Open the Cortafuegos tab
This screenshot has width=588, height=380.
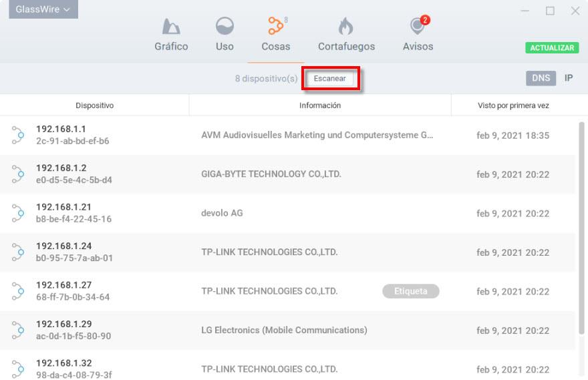tap(346, 35)
